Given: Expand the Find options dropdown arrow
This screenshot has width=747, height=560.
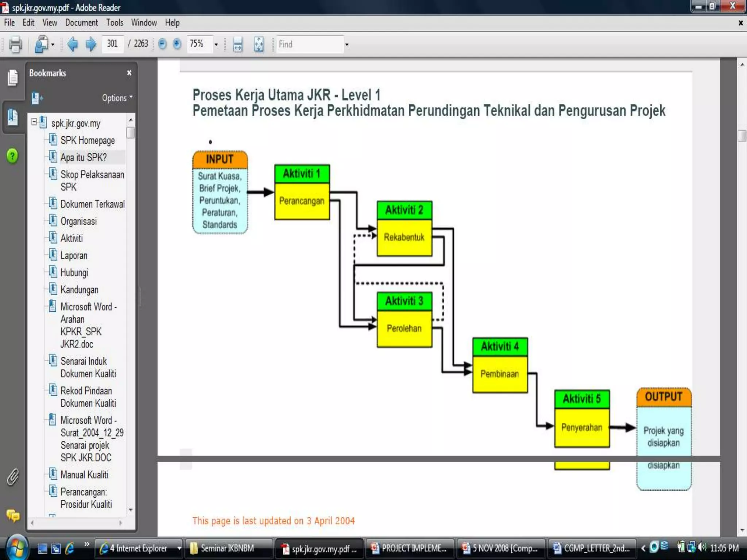Looking at the screenshot, I should tap(347, 44).
